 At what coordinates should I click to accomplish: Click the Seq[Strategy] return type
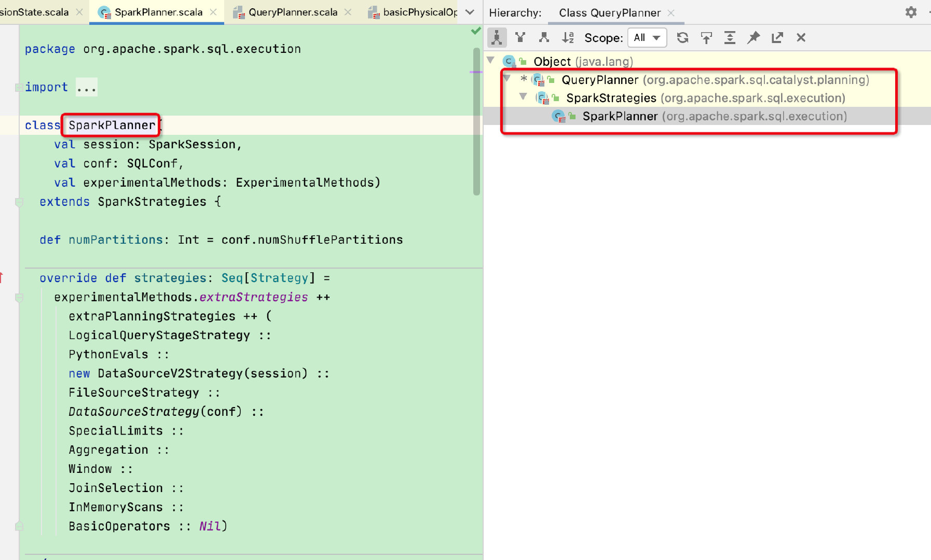click(268, 278)
